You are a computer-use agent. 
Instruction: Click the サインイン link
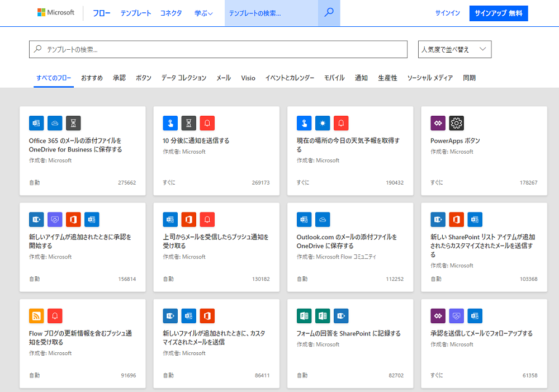coord(448,13)
